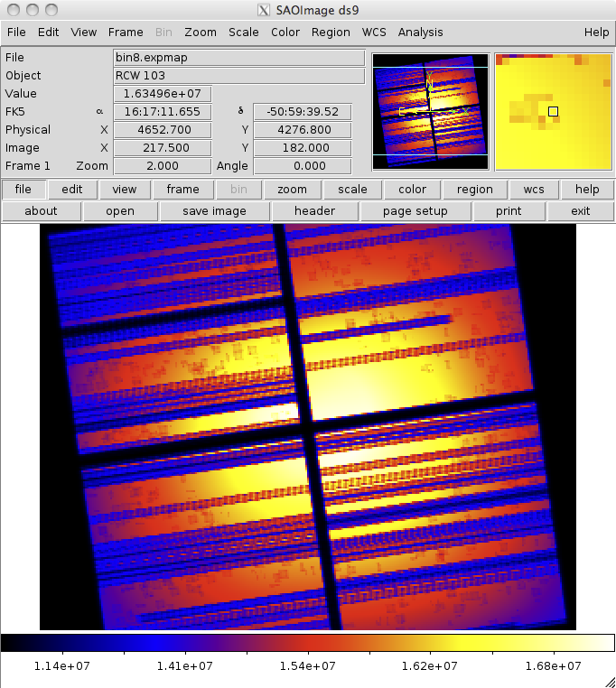616x688 pixels.
Task: Select the 'file' buttonbar tab
Action: [23, 190]
